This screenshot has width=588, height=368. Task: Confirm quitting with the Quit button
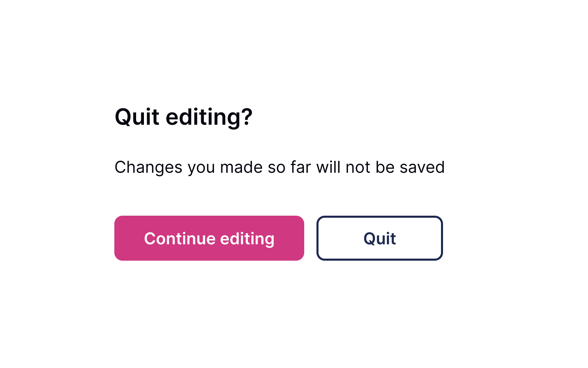(379, 238)
